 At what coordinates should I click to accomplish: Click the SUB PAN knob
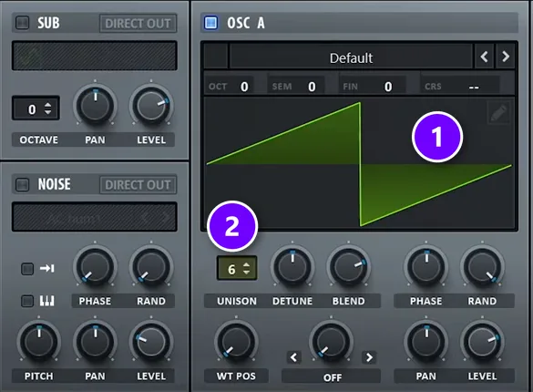[95, 105]
